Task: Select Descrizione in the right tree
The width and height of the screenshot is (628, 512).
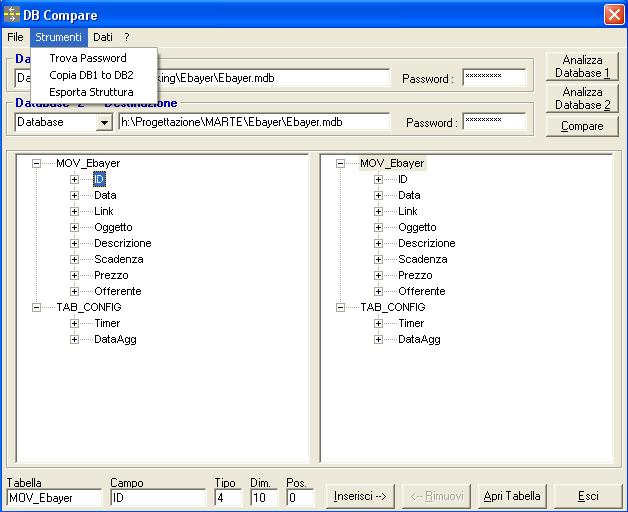Action: coord(426,243)
